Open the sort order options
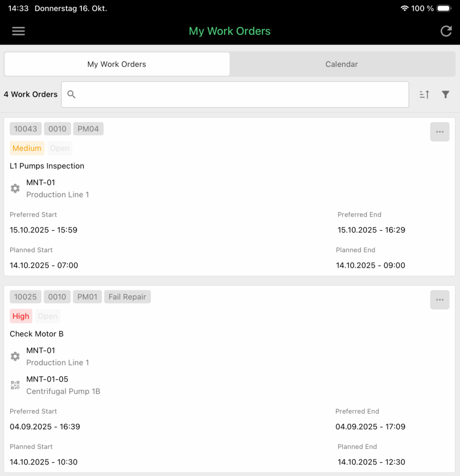This screenshot has width=460, height=476. pyautogui.click(x=424, y=94)
